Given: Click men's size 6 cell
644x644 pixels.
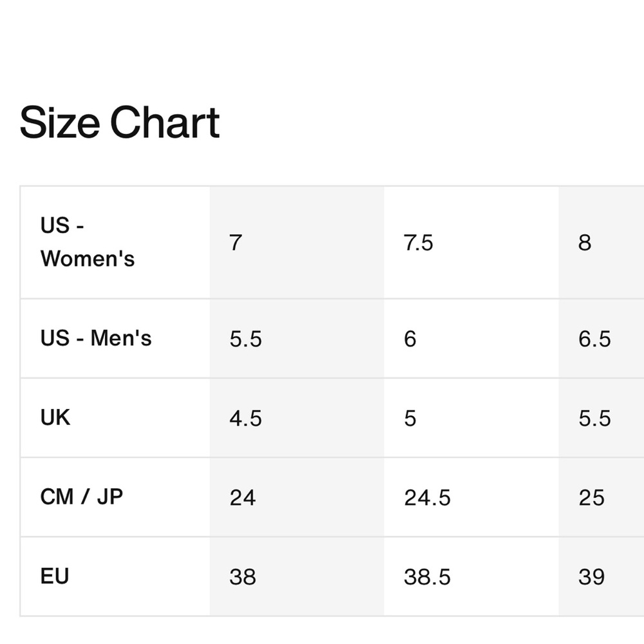Looking at the screenshot, I should point(471,339).
